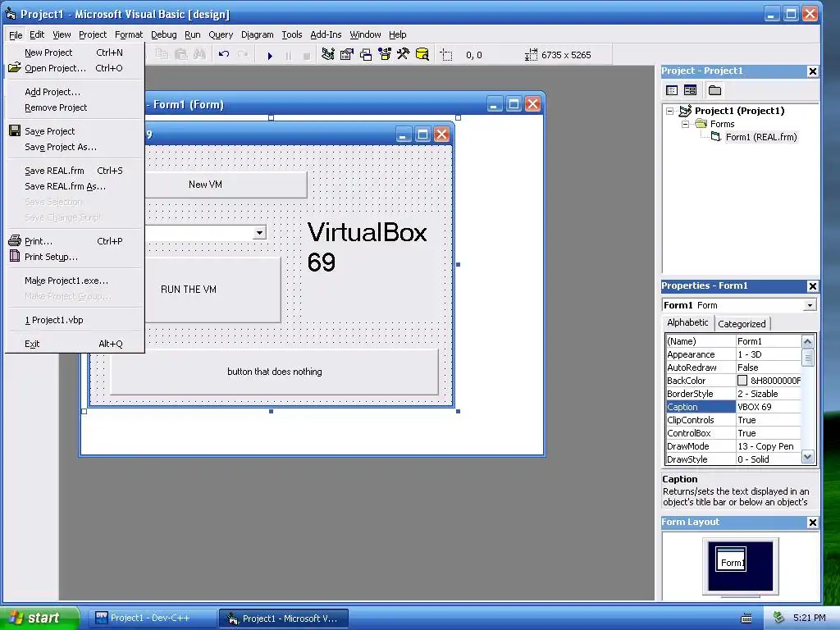This screenshot has width=840, height=630.
Task: Click the Properties list scroll-down arrow
Action: [808, 457]
